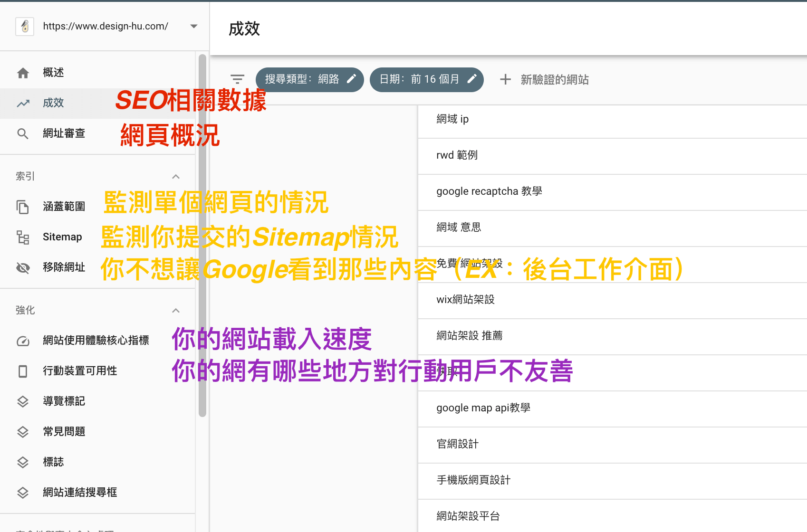Image resolution: width=807 pixels, height=532 pixels.
Task: Edit the 搜尋類型：網路 filter chip
Action: pos(309,79)
